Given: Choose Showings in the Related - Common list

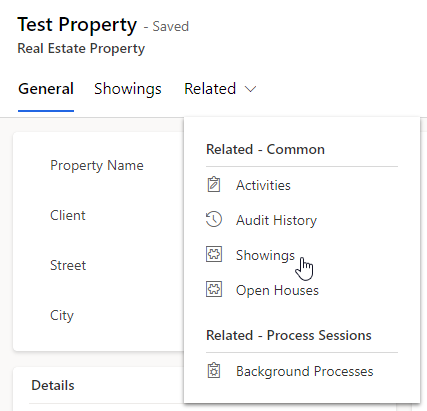Looking at the screenshot, I should pyautogui.click(x=265, y=255).
